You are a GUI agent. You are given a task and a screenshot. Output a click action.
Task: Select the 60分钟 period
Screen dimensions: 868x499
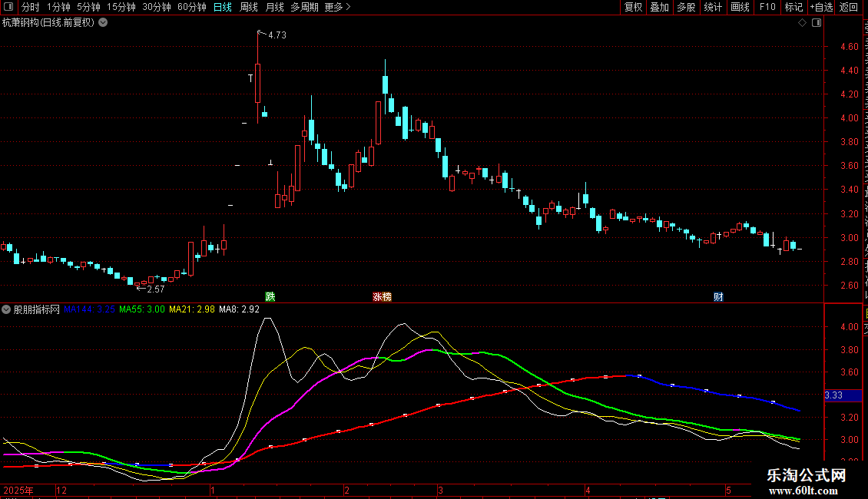click(x=191, y=7)
